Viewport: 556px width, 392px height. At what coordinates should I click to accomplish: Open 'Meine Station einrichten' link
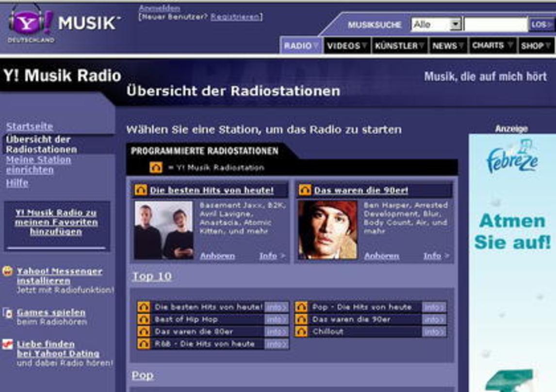pyautogui.click(x=38, y=165)
